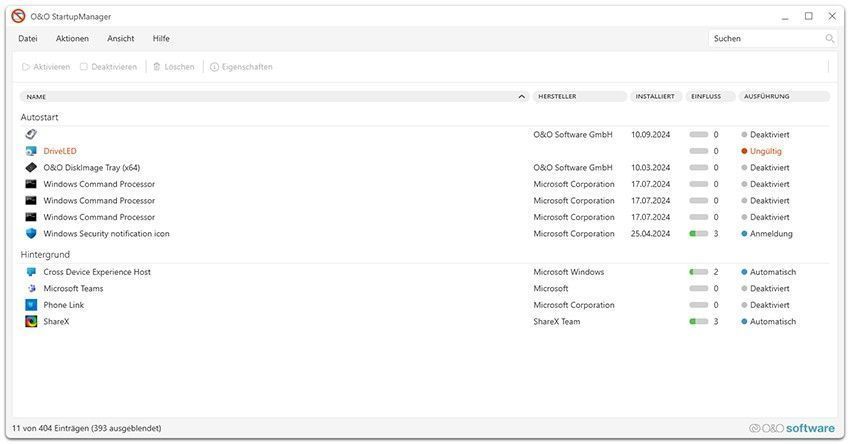Screen dimensions: 850x444
Task: Click the ShareX Einfluss impact bar
Action: pyautogui.click(x=698, y=322)
